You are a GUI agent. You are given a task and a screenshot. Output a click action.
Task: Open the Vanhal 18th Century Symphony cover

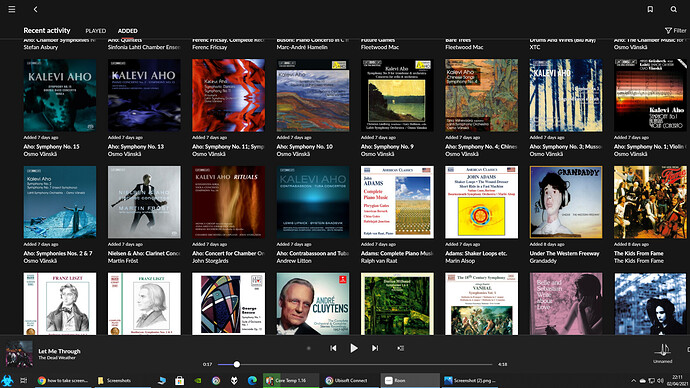pos(481,304)
